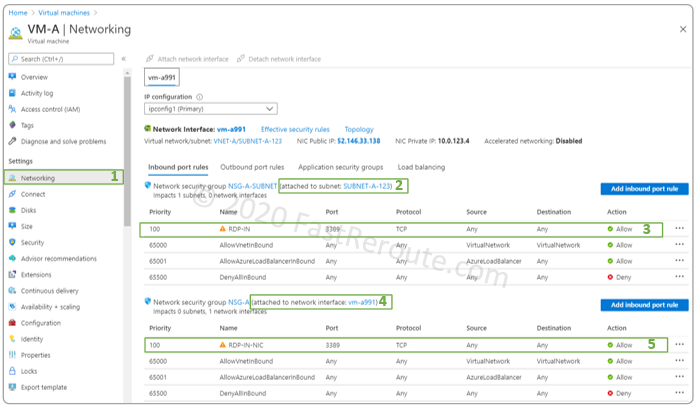Open the Topology link
Screen dimensions: 697x405
[359, 129]
